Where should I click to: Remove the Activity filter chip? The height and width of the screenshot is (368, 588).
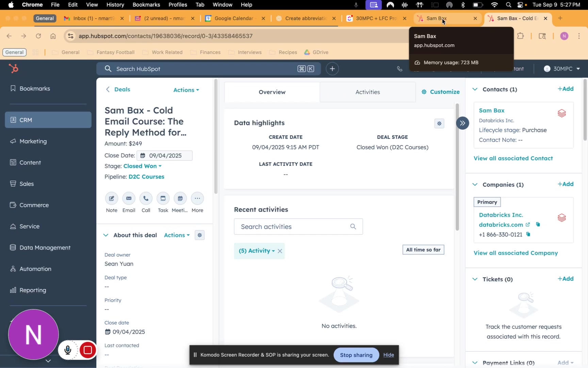(x=280, y=251)
